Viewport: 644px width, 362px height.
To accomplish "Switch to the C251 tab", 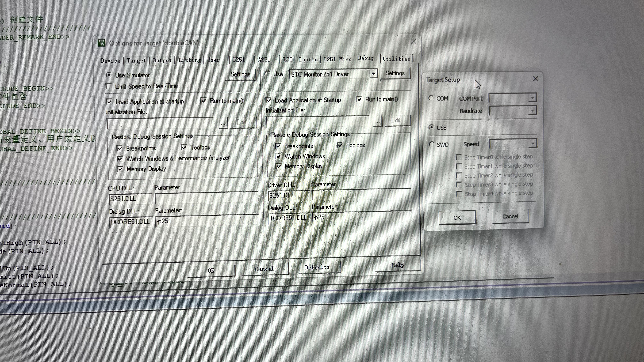I will pos(239,60).
